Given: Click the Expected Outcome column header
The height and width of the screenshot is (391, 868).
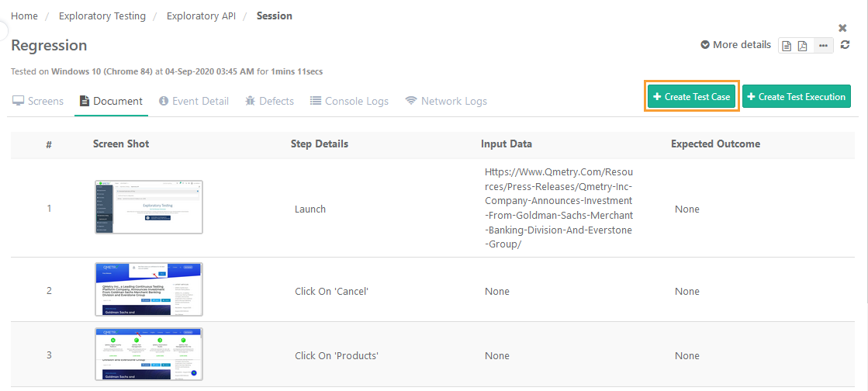Looking at the screenshot, I should coord(716,144).
